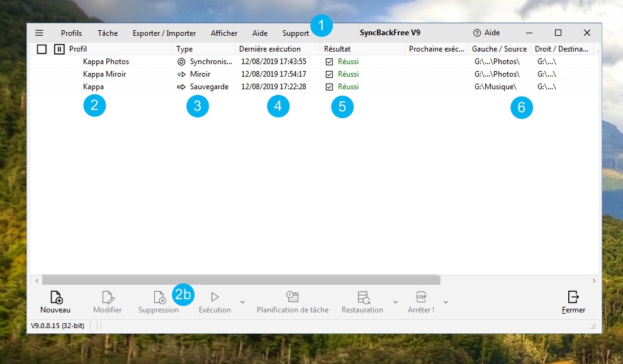Open the Exporter / Importer menu
This screenshot has width=623, height=364.
click(x=164, y=33)
